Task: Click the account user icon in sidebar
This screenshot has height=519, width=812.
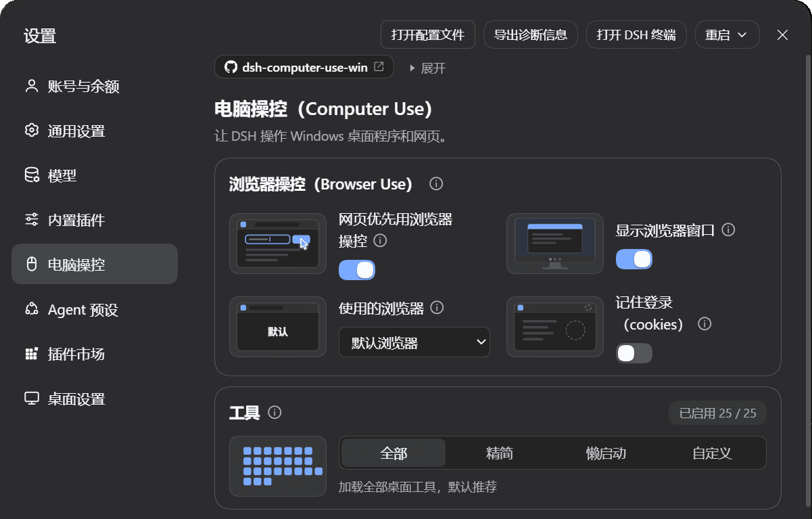Action: (32, 86)
